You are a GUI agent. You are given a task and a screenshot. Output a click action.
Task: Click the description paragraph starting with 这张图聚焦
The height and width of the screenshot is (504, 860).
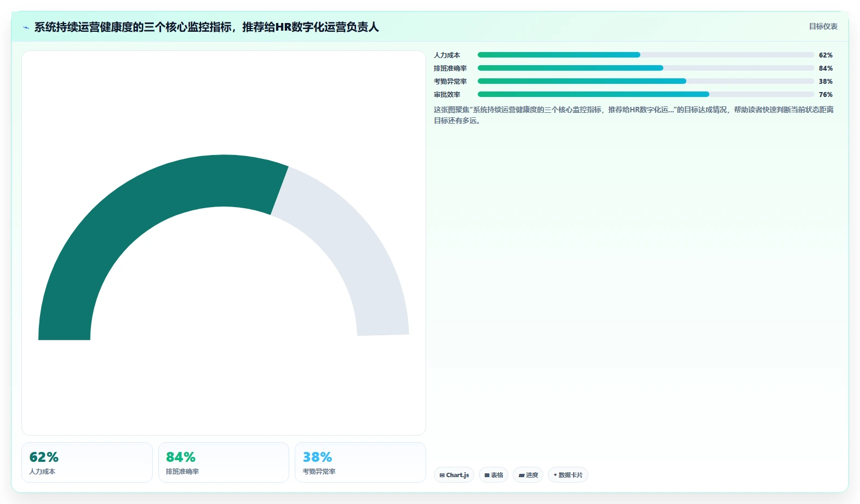tap(634, 115)
